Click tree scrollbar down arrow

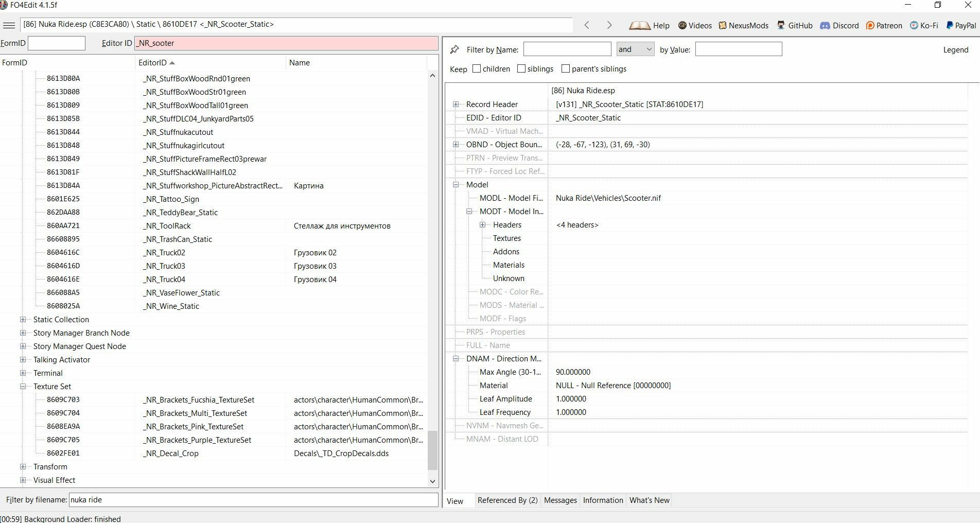coord(432,481)
